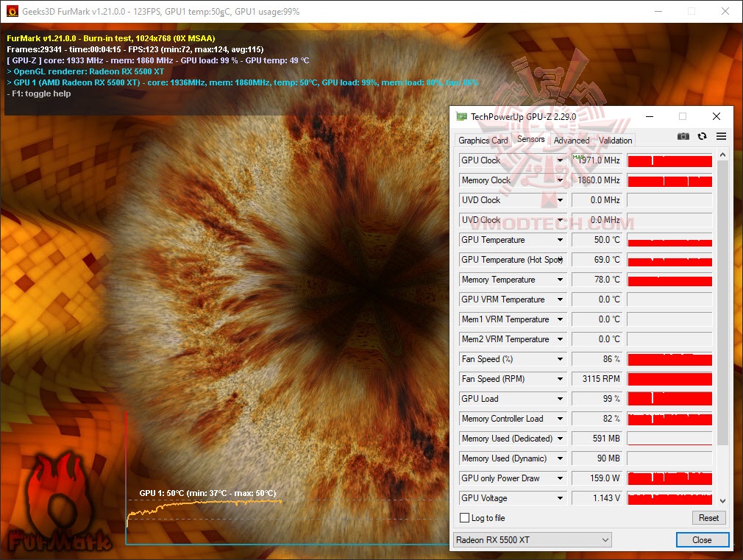Close the FurMark window
The height and width of the screenshot is (560, 743).
pos(725,11)
